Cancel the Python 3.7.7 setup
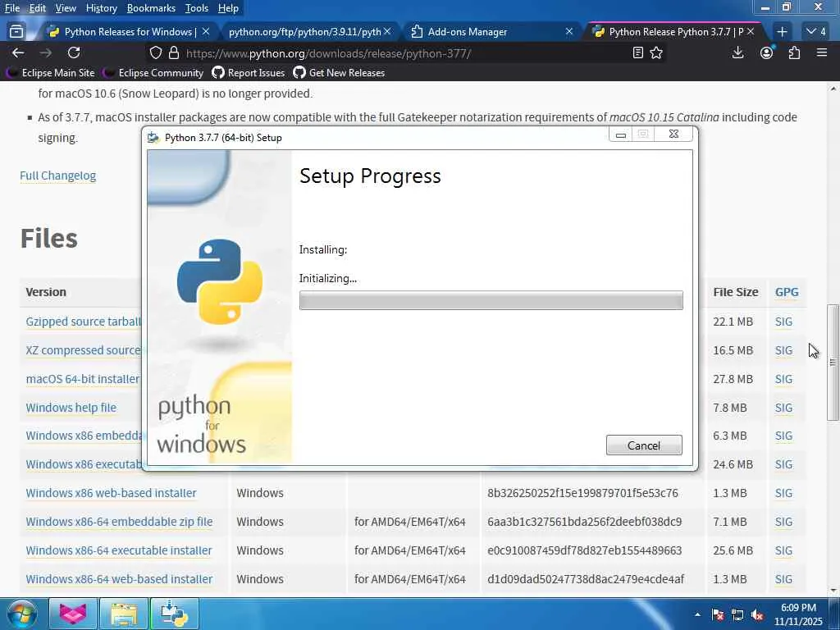This screenshot has width=840, height=630. 644,445
